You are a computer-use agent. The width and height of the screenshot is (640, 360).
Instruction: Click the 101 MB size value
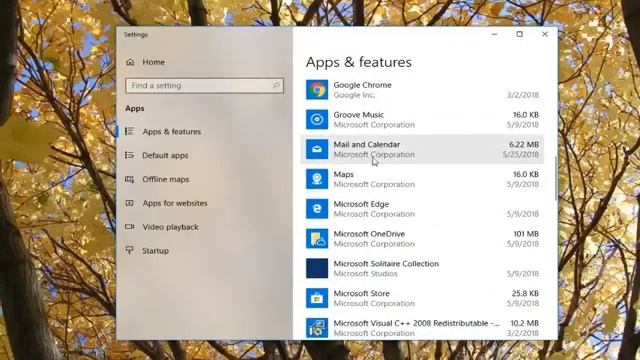coord(526,234)
